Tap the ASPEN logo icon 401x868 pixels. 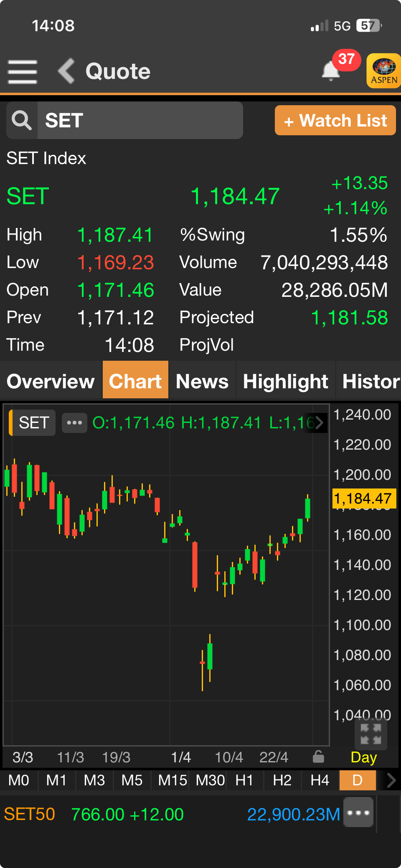(x=383, y=71)
